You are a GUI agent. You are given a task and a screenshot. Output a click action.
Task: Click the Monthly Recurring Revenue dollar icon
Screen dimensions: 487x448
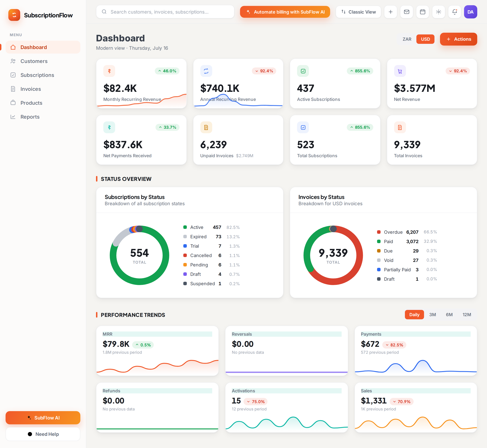pos(109,71)
